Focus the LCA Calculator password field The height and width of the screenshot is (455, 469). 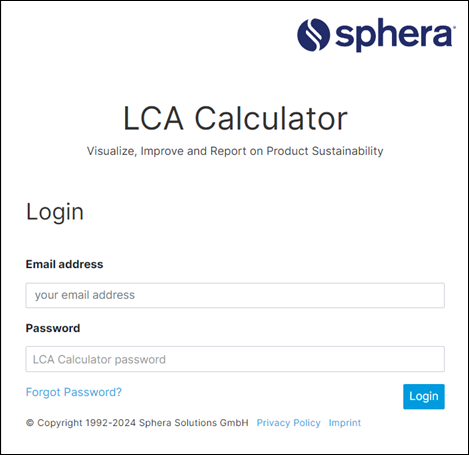(x=235, y=359)
